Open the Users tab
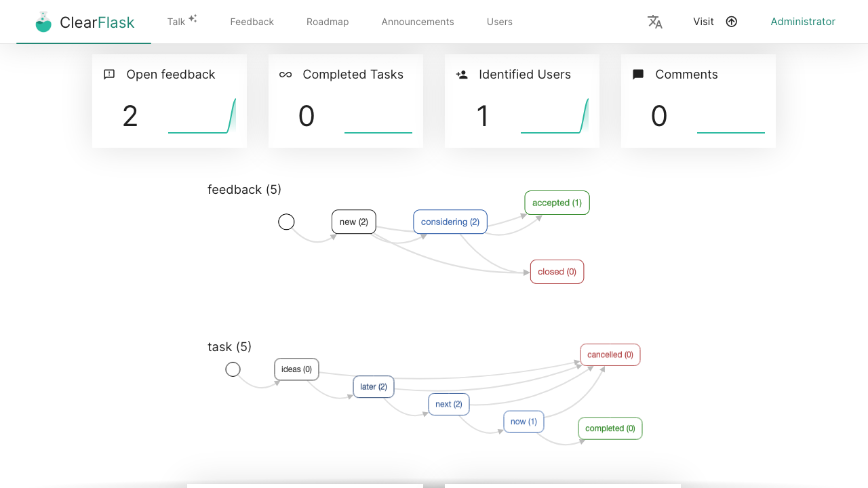This screenshot has height=488, width=868. [x=500, y=22]
